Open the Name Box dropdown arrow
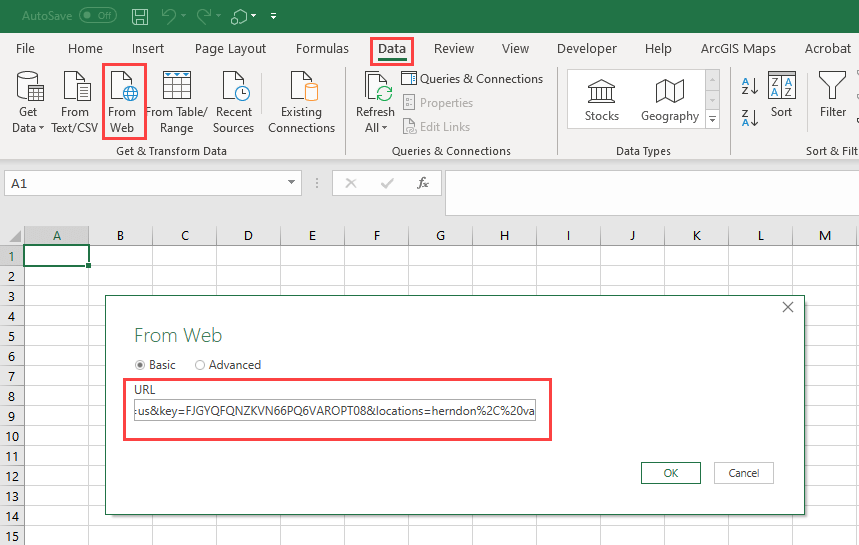Screen dimensions: 859x545 click(x=292, y=183)
